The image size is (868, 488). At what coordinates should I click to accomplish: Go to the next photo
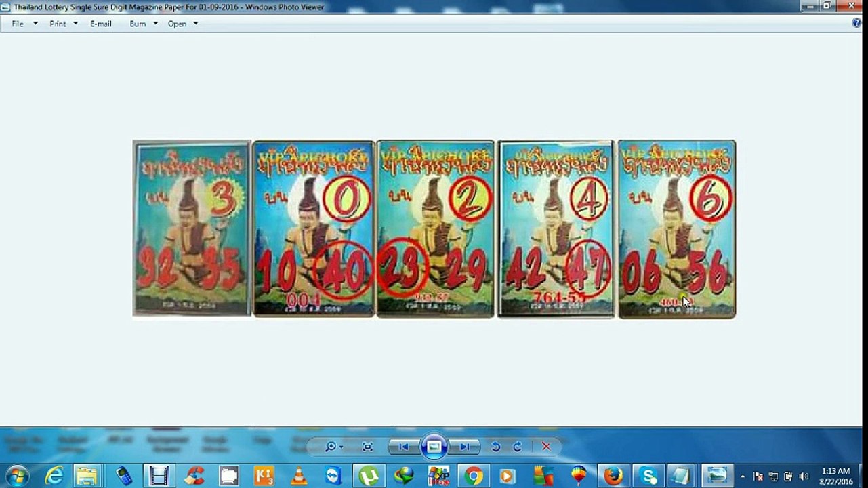465,447
